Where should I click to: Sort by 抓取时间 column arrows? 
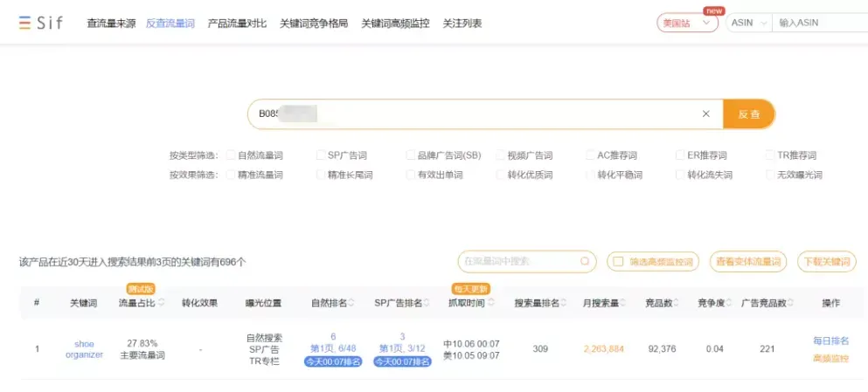coord(491,303)
